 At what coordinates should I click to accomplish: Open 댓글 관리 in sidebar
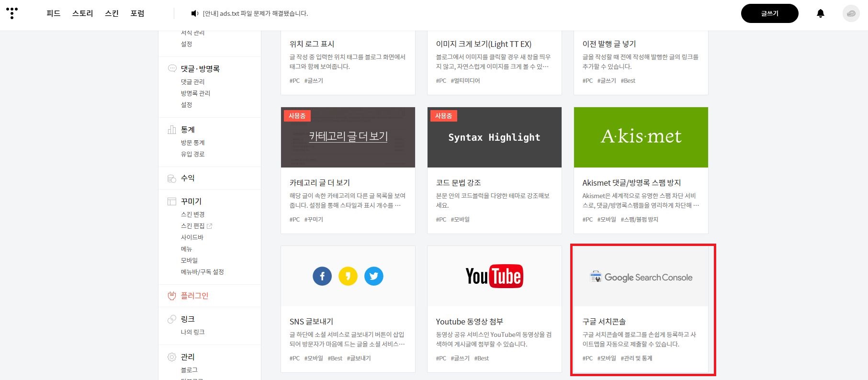point(192,82)
